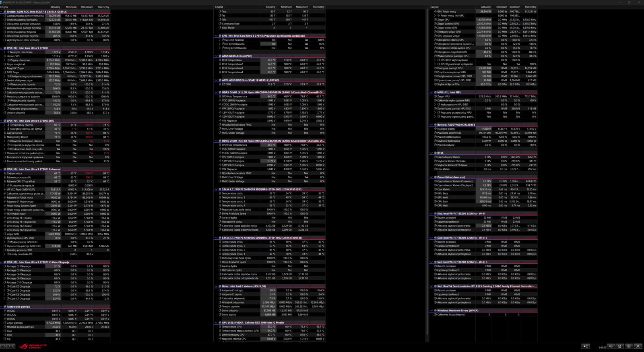Click the Maksimum column header in middle panel
644x352 pixels.
click(x=301, y=7)
